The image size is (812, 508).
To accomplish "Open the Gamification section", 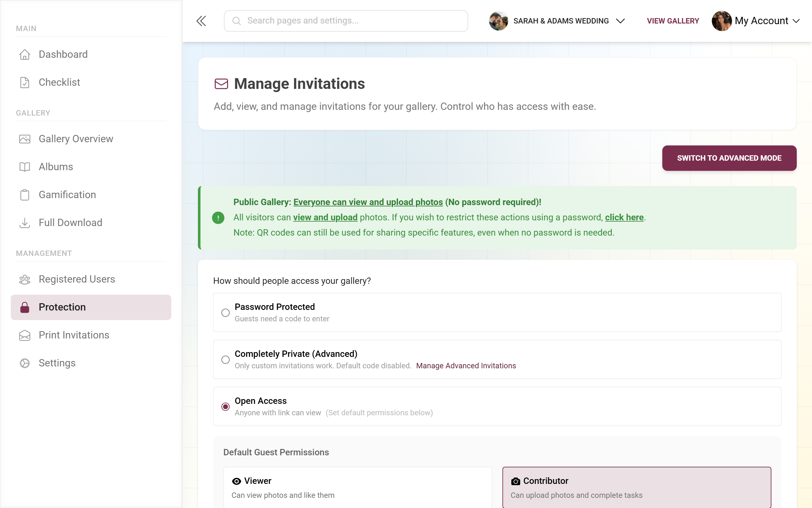I will click(91, 195).
